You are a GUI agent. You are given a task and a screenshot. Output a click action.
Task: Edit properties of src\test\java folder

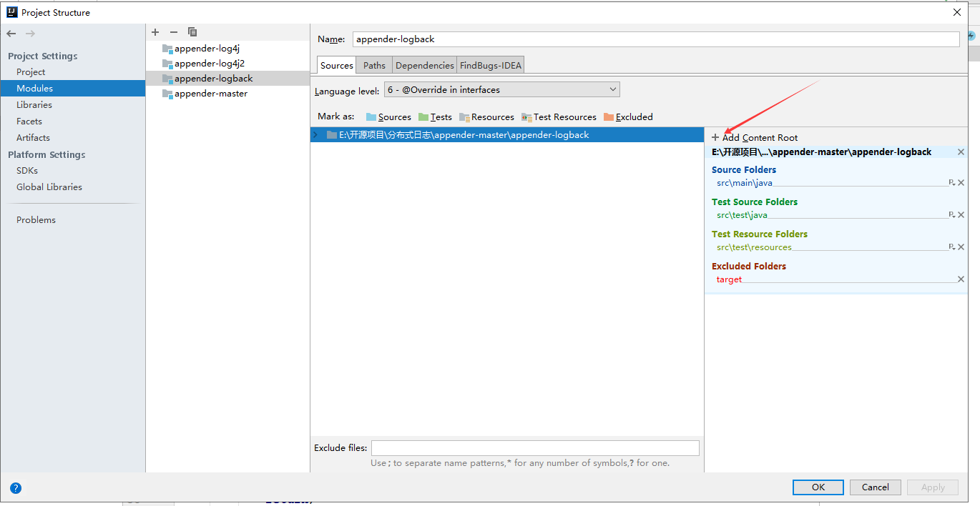[952, 215]
